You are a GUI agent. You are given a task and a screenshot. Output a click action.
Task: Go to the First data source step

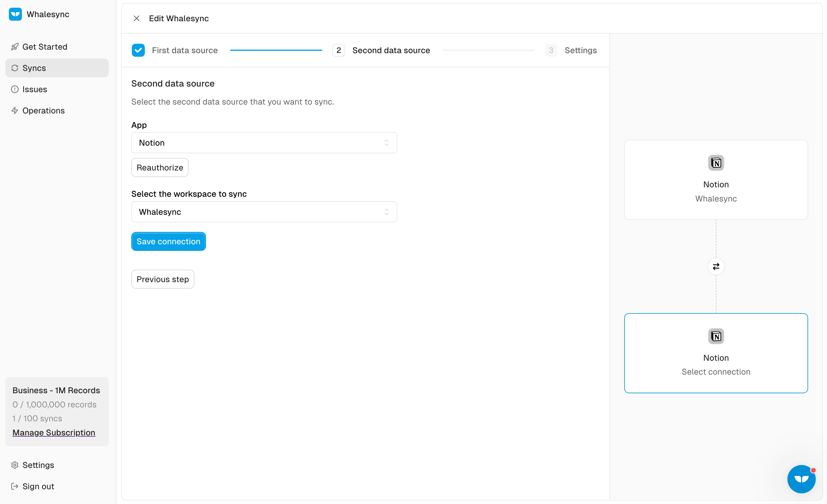pos(175,50)
